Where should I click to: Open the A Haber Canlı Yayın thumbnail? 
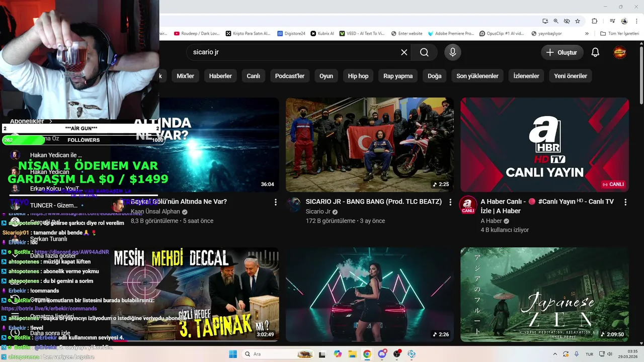[544, 145]
